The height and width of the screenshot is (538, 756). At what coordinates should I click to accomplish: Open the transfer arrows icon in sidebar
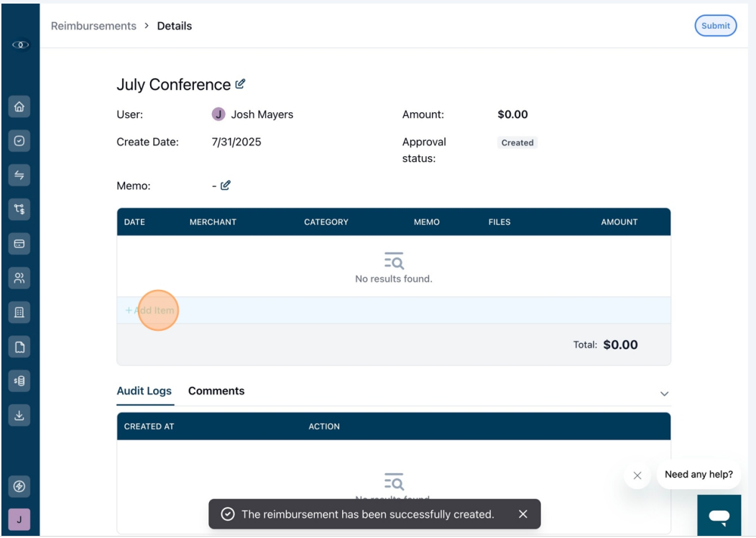(x=19, y=175)
